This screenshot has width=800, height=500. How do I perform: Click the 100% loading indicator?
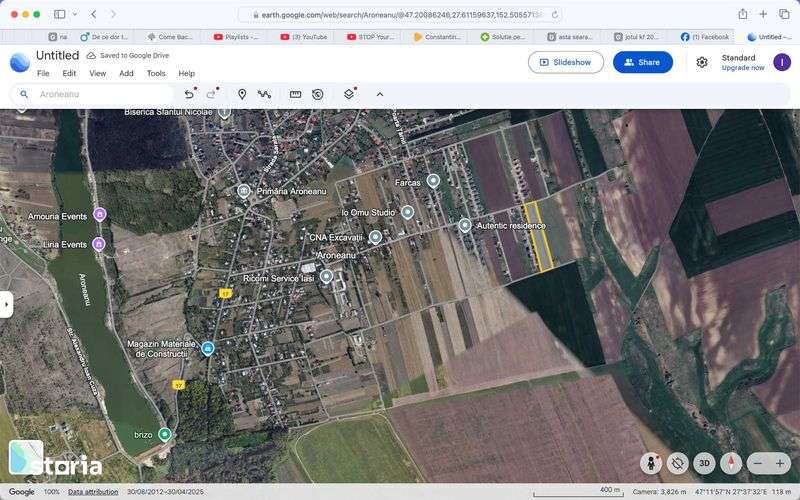point(52,492)
